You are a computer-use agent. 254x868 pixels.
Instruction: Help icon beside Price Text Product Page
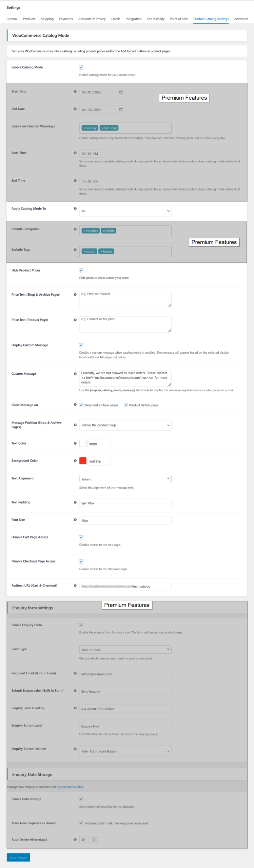pyautogui.click(x=75, y=320)
